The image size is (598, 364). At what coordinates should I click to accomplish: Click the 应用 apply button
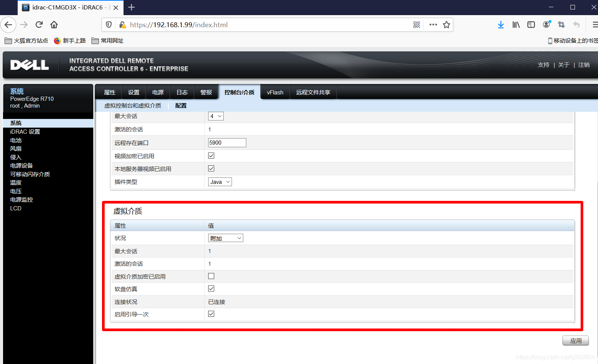[576, 341]
